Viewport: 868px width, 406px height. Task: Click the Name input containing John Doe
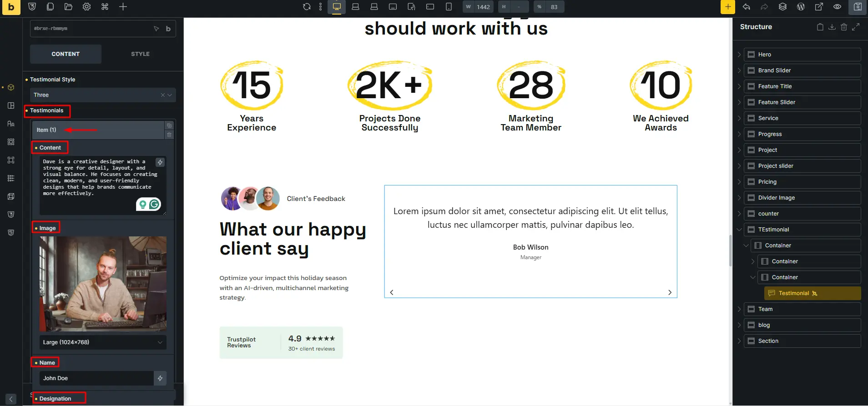pos(96,378)
